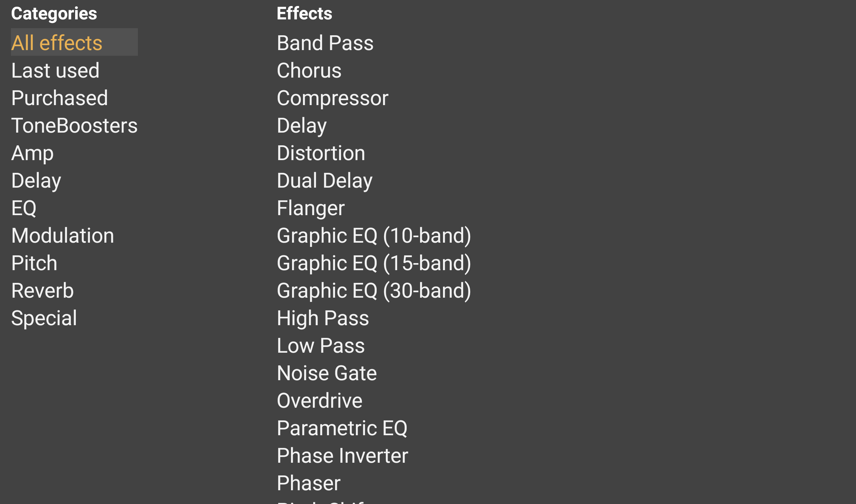Open the Amp category
Screen dimensions: 856x504
tap(32, 153)
